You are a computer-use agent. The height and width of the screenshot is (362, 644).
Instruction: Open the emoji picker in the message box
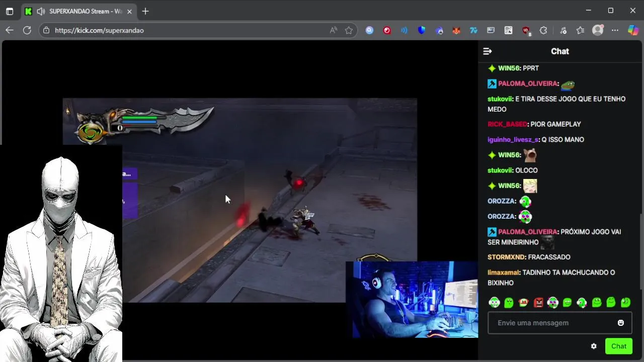click(x=621, y=323)
